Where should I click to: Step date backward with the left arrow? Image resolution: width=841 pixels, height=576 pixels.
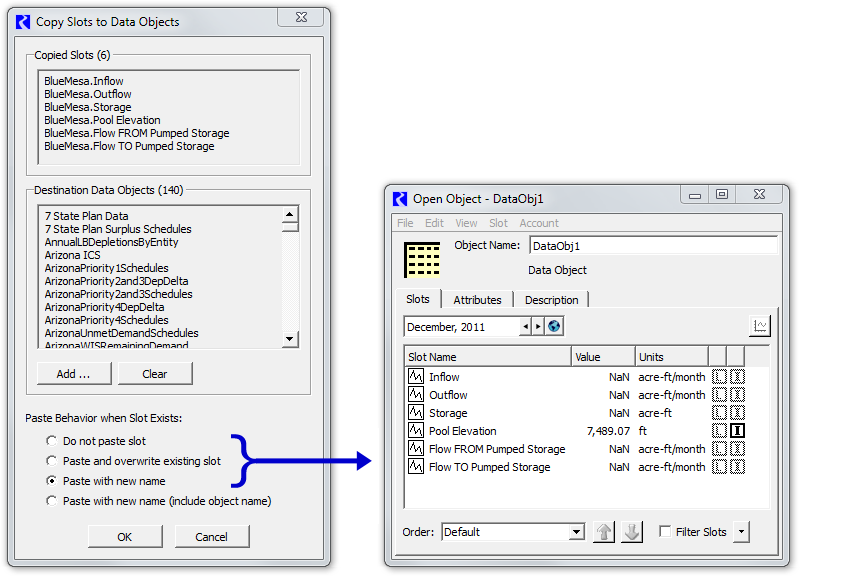pyautogui.click(x=525, y=326)
